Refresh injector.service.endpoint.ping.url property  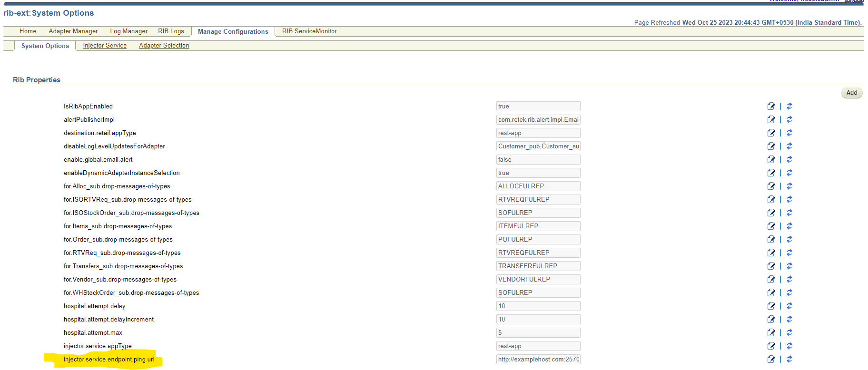tap(789, 359)
